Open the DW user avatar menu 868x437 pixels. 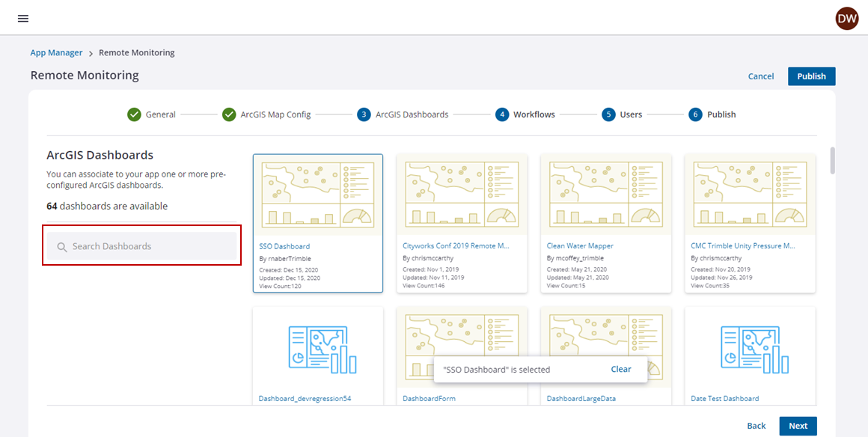tap(846, 19)
